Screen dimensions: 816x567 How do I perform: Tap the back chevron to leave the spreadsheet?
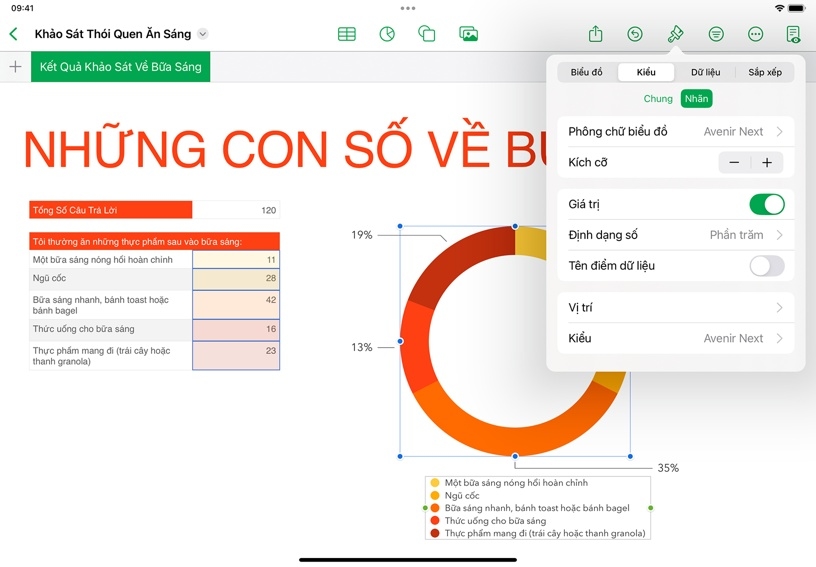tap(13, 34)
